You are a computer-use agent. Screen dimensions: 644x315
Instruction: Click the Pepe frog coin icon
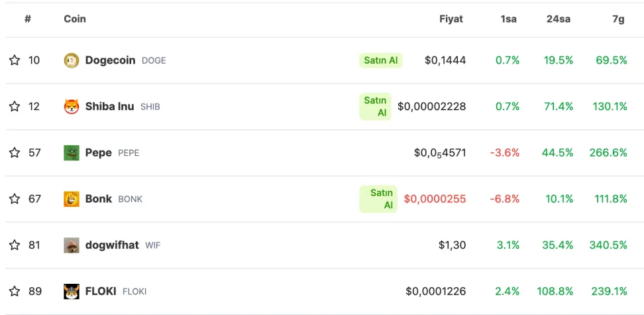tap(72, 153)
